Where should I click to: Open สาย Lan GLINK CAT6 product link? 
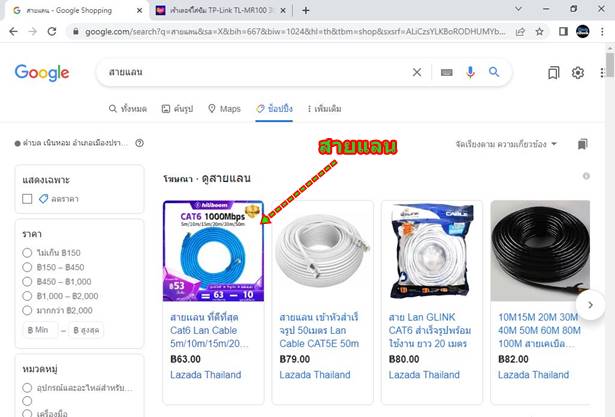(x=429, y=330)
